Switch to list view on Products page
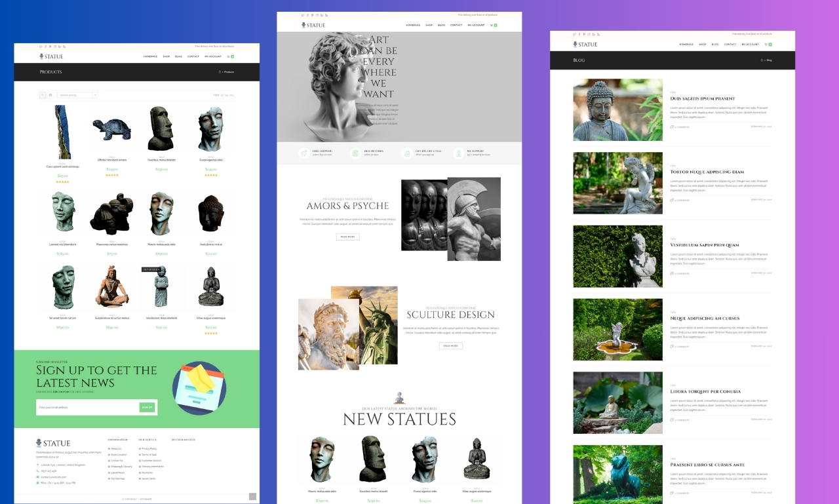Image resolution: width=839 pixels, height=504 pixels. 50,95
